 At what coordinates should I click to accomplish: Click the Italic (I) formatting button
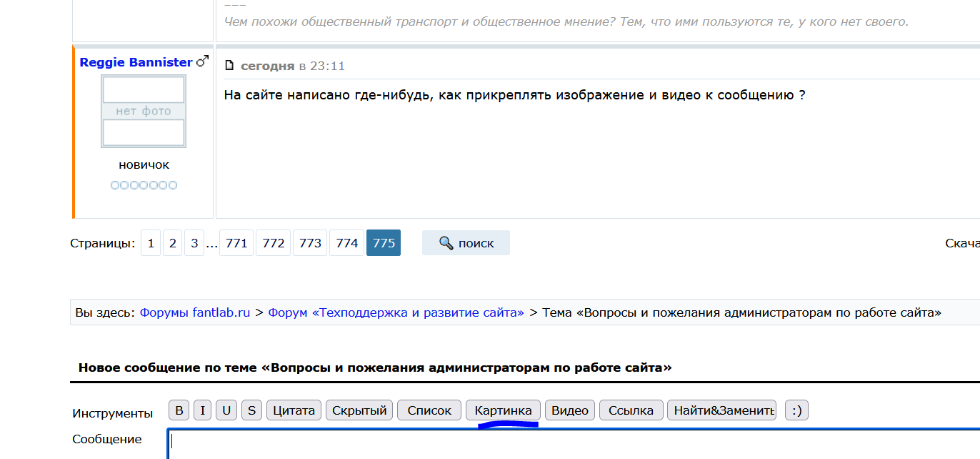202,410
